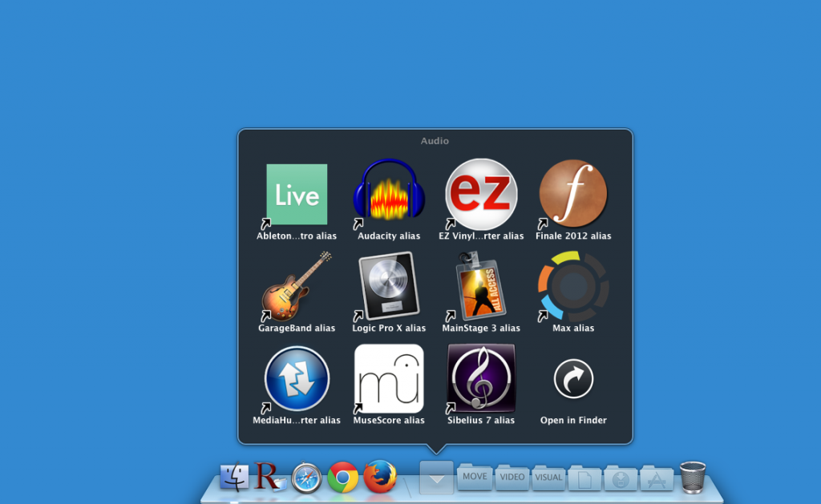
Task: Launch the Max alias
Action: coord(573,286)
